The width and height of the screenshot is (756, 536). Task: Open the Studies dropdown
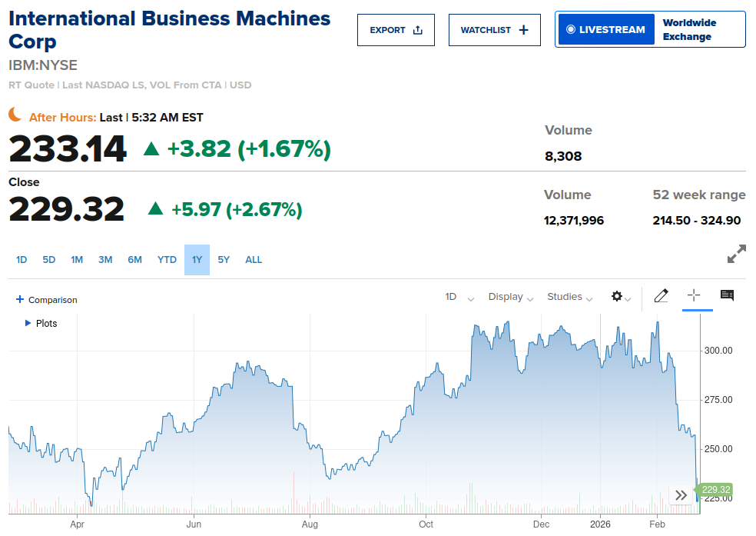coord(569,297)
